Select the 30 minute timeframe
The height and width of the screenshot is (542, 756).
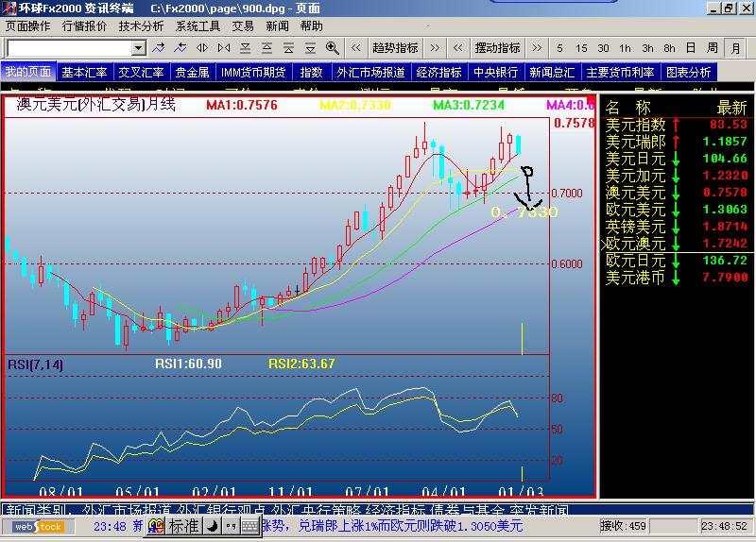603,48
